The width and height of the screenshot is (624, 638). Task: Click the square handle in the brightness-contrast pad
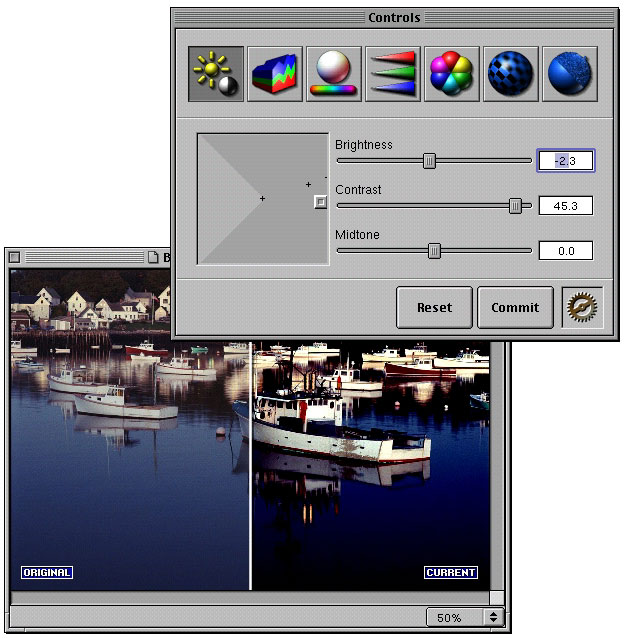pos(321,202)
